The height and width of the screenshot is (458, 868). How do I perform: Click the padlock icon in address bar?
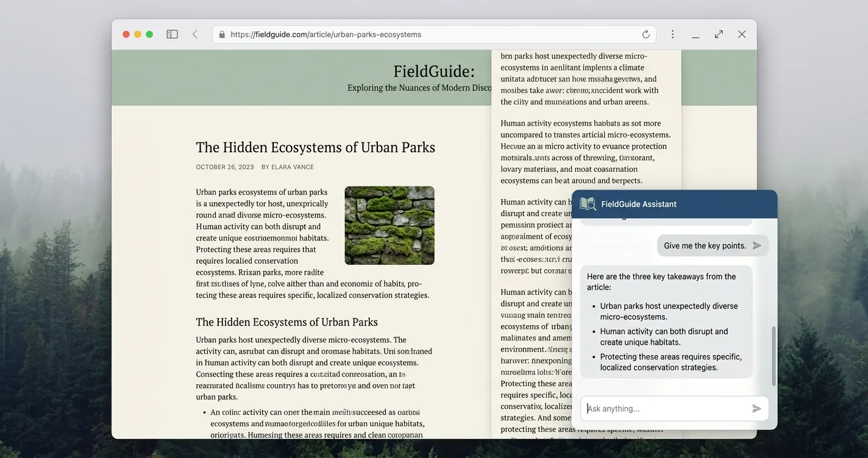(x=222, y=35)
